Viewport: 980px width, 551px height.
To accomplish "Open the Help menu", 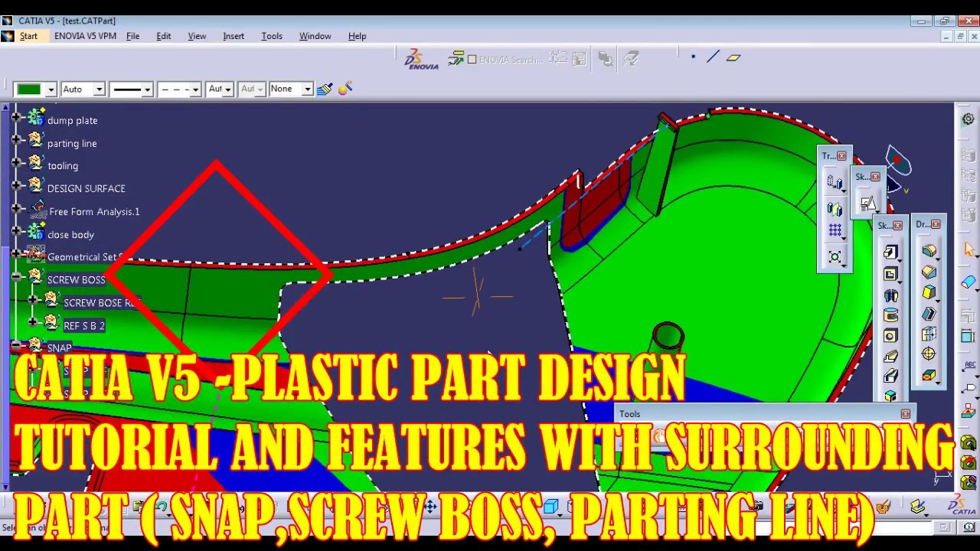I will tap(357, 36).
